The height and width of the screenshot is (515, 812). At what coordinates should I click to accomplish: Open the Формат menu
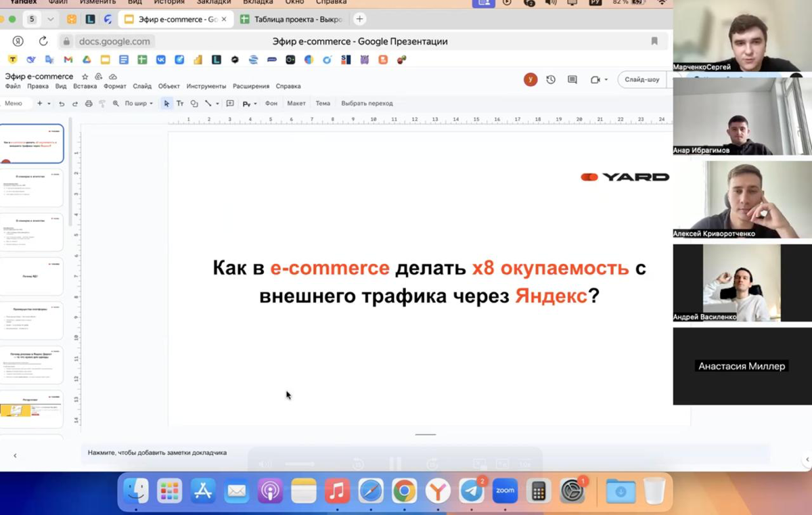click(115, 86)
